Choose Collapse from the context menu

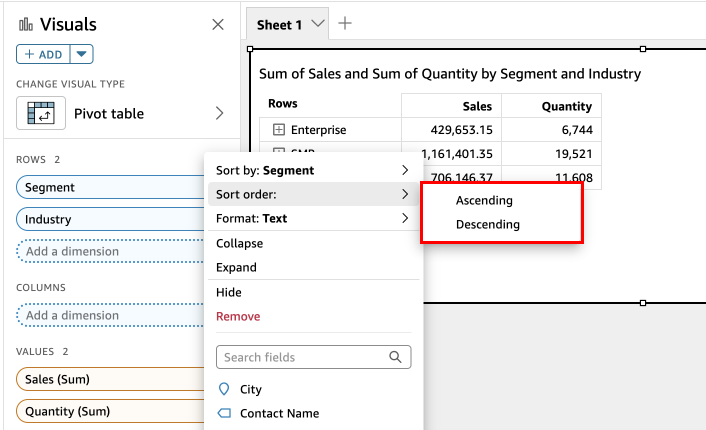240,243
